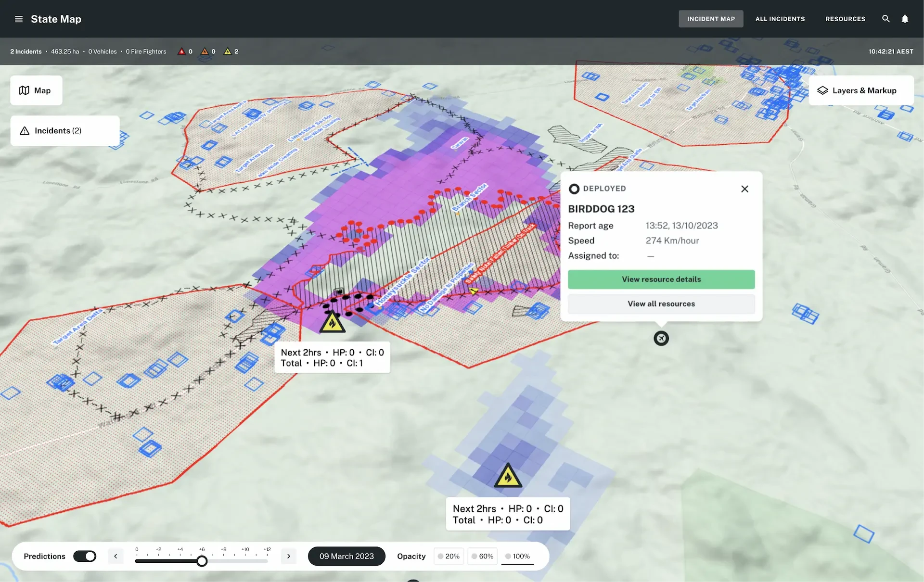Image resolution: width=924 pixels, height=582 pixels.
Task: Click View resource details button
Action: (661, 279)
